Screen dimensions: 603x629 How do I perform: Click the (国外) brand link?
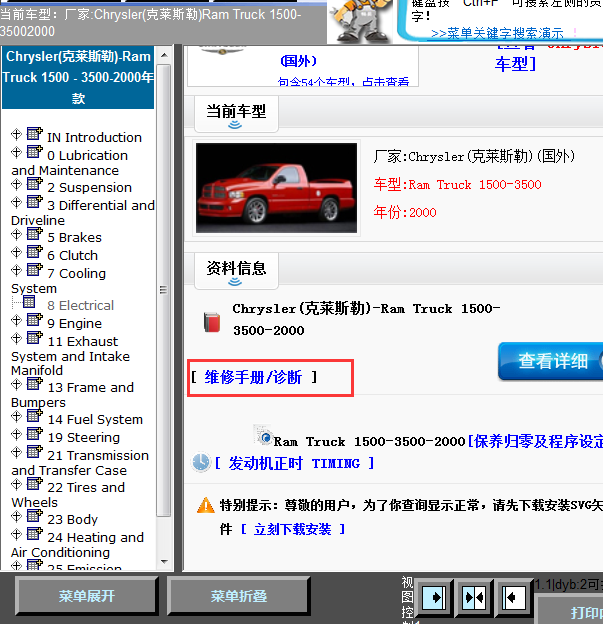pyautogui.click(x=298, y=61)
